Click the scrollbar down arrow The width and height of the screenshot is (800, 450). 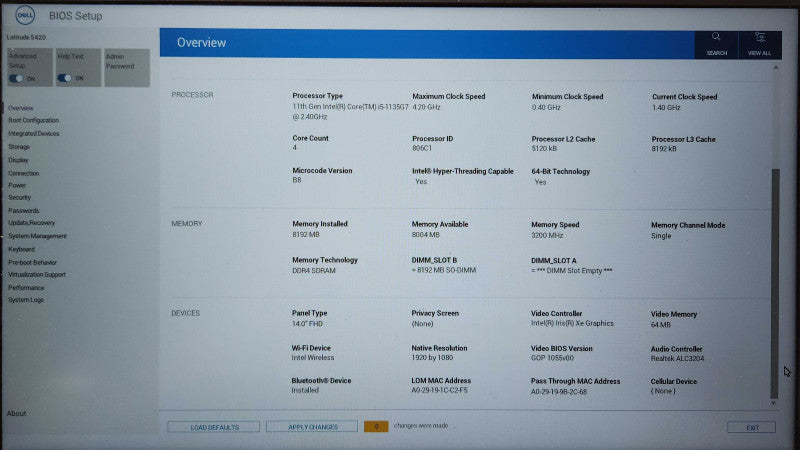[x=773, y=403]
